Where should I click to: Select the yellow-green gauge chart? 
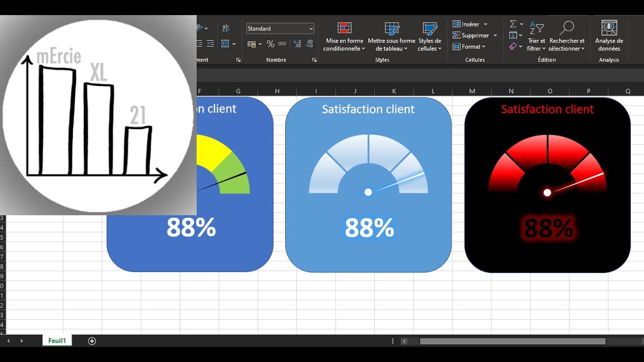(223, 164)
